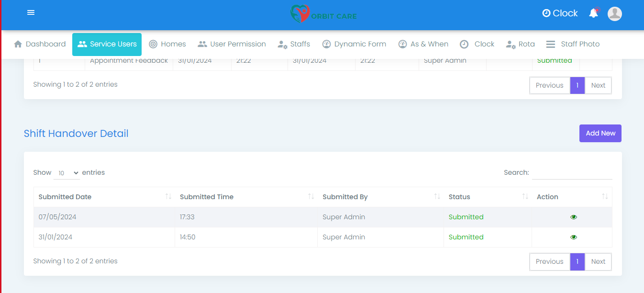Click the Clock button in the top header
Image resolution: width=644 pixels, height=293 pixels.
click(x=560, y=13)
